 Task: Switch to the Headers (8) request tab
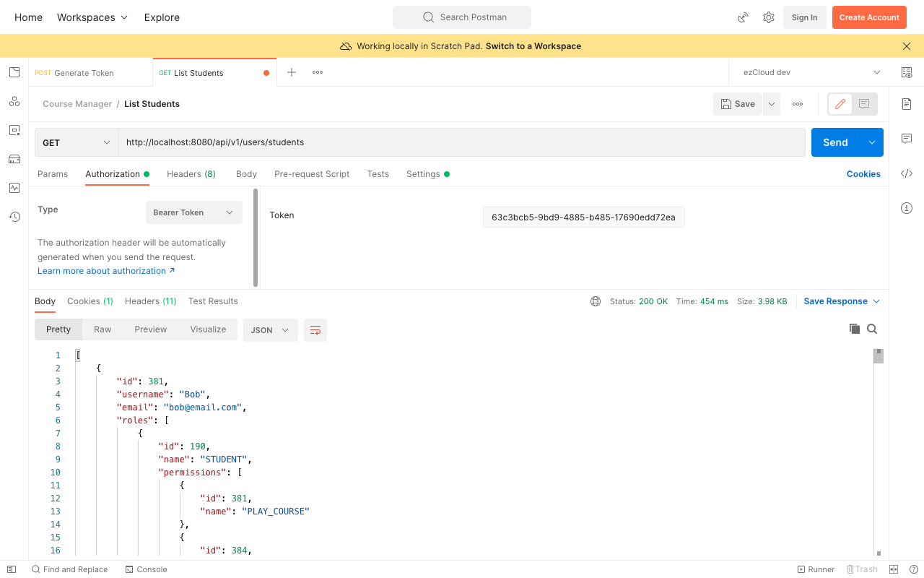coord(191,174)
